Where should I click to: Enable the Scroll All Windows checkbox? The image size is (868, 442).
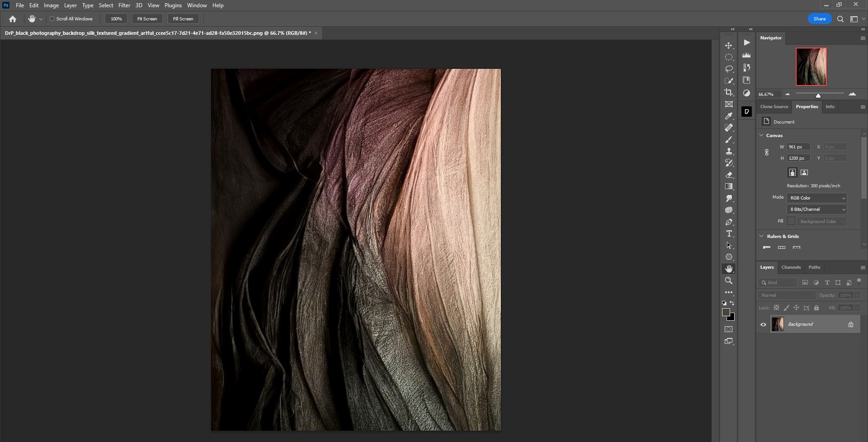pyautogui.click(x=51, y=19)
